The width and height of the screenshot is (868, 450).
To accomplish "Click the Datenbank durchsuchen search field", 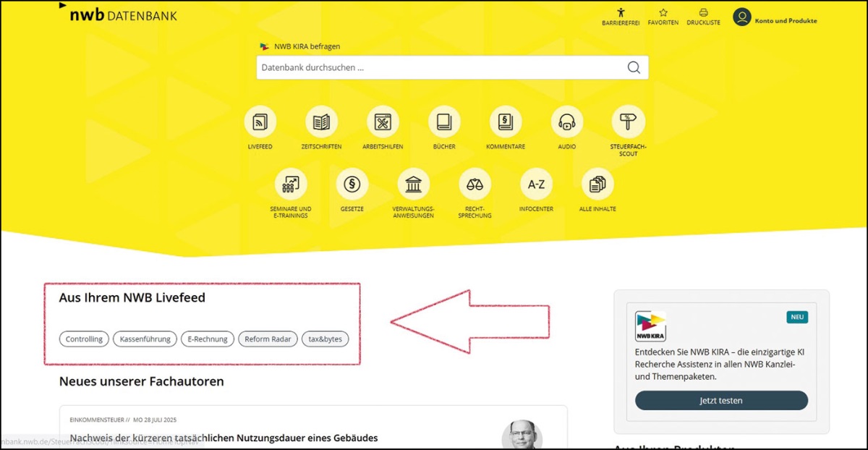I will point(441,68).
